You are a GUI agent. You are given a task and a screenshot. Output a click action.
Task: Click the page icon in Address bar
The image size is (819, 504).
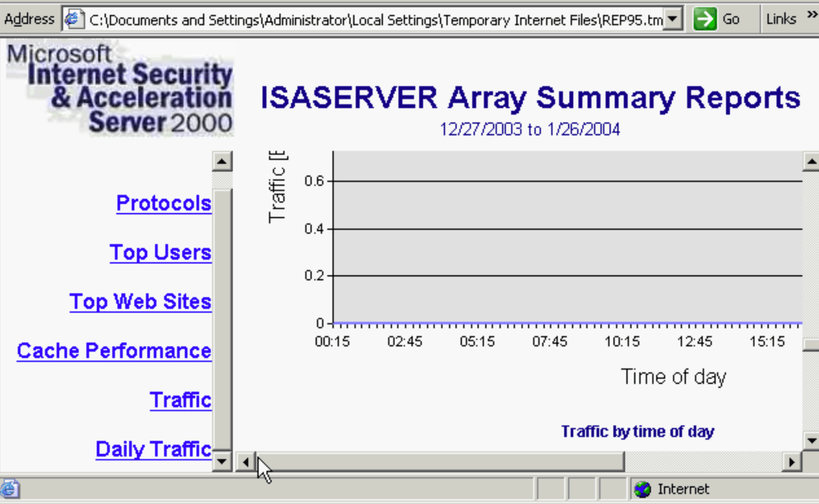point(75,19)
